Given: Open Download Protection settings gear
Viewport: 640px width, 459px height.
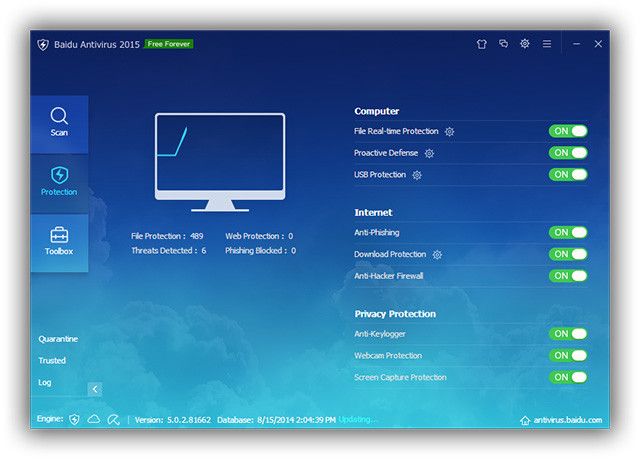Looking at the screenshot, I should tap(437, 255).
